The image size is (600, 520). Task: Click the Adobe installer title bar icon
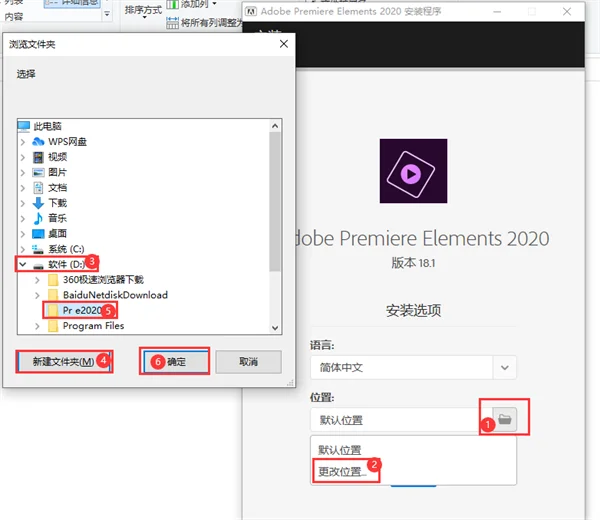[x=251, y=11]
